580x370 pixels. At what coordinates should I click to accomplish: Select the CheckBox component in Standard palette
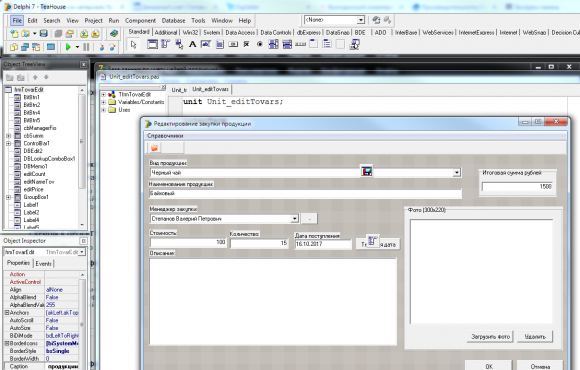[246, 44]
